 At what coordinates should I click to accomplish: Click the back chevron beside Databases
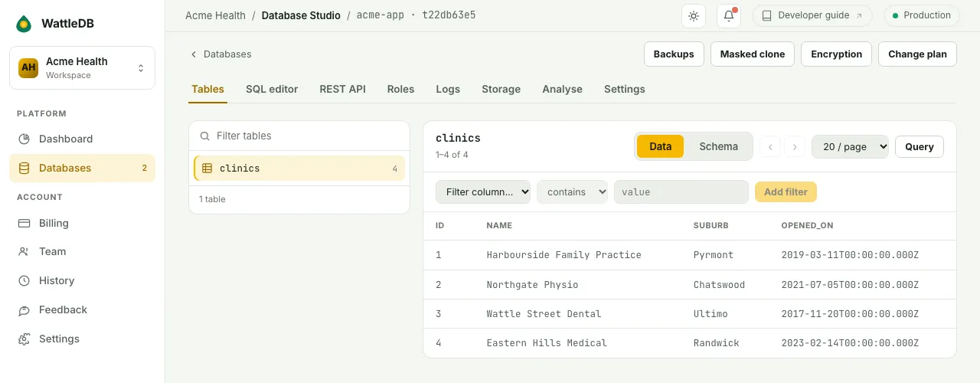coord(194,54)
